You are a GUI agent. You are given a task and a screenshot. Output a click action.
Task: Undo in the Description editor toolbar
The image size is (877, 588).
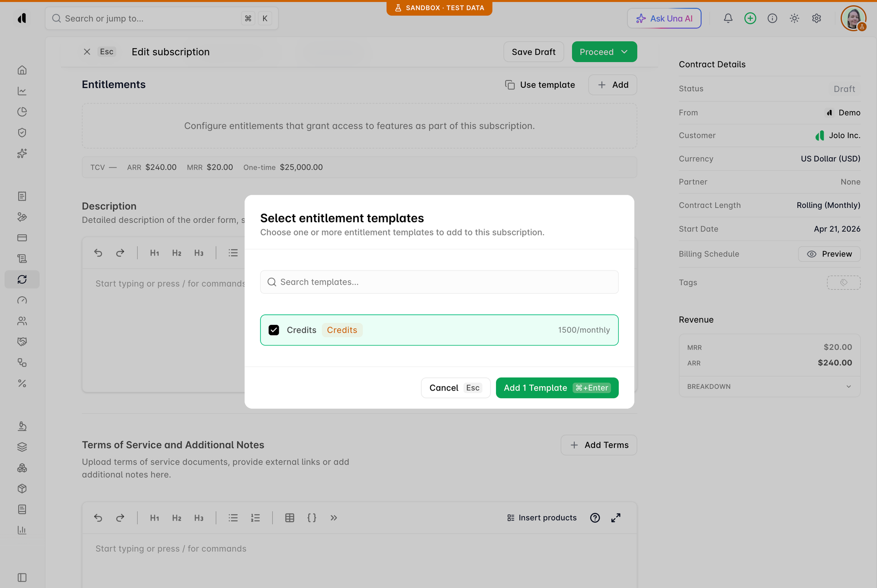click(x=98, y=253)
